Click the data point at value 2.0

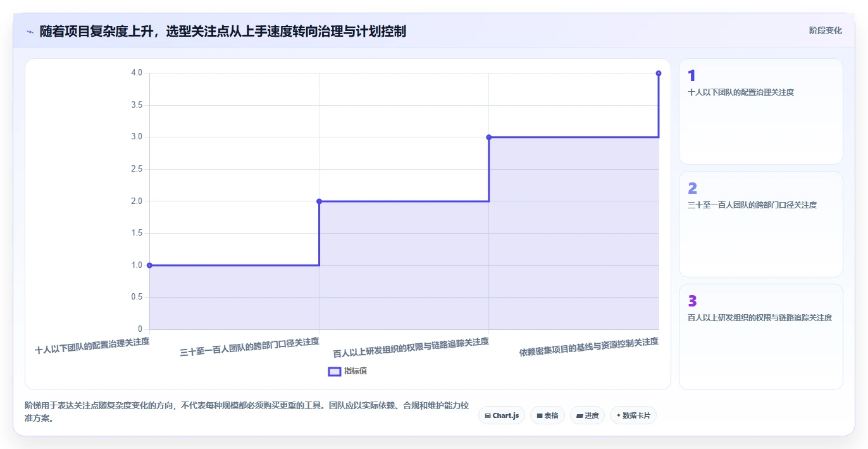point(319,201)
